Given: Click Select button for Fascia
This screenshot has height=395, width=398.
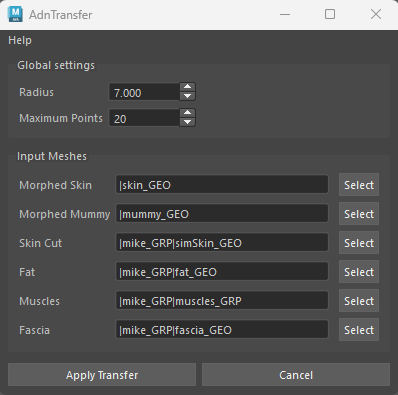Looking at the screenshot, I should pos(359,330).
